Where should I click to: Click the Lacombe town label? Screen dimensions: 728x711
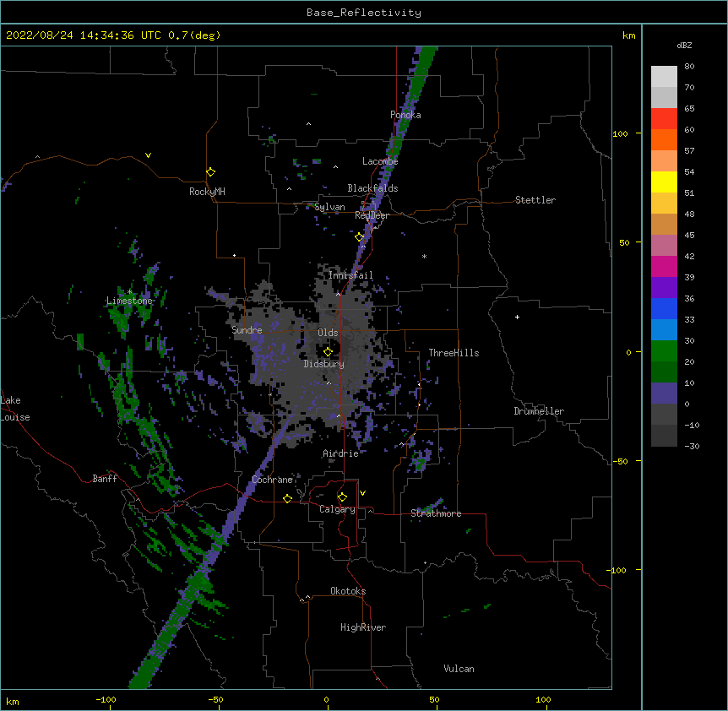click(380, 161)
